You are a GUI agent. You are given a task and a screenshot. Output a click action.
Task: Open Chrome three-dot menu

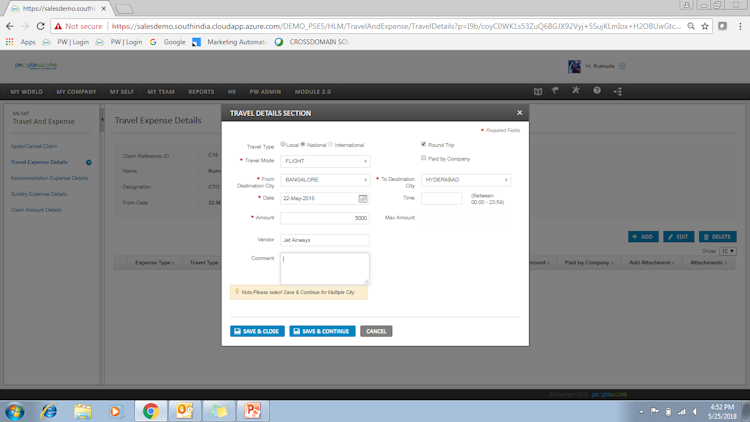click(740, 26)
